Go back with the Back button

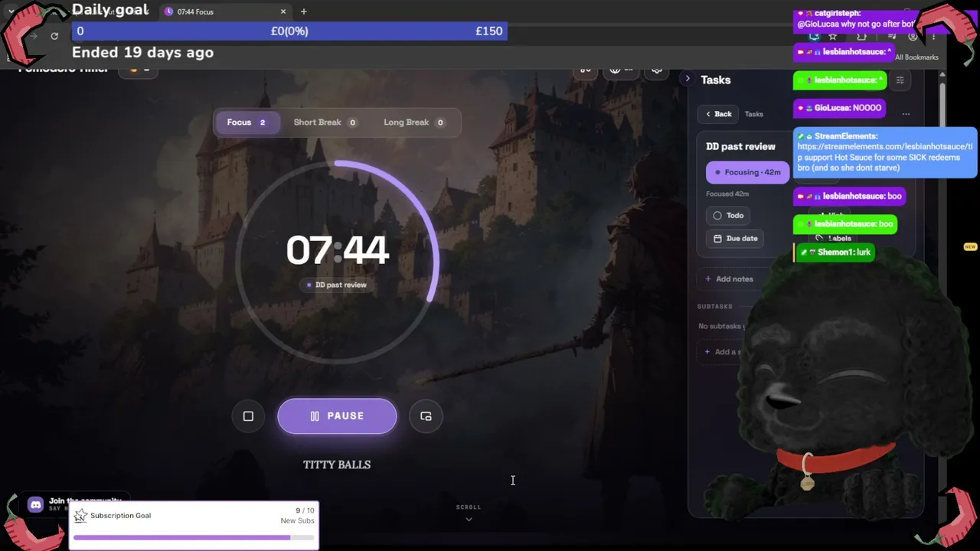click(x=718, y=114)
